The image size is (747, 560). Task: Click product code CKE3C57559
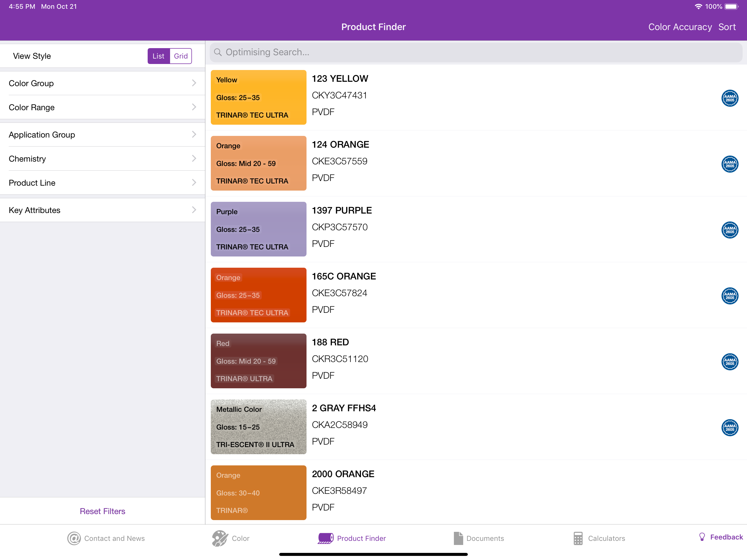coord(339,161)
